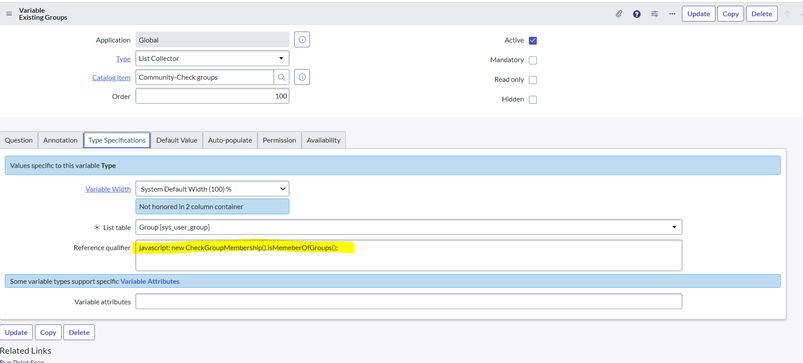Switch to the Permission tab
Screen dimensions: 803x363
pos(279,140)
